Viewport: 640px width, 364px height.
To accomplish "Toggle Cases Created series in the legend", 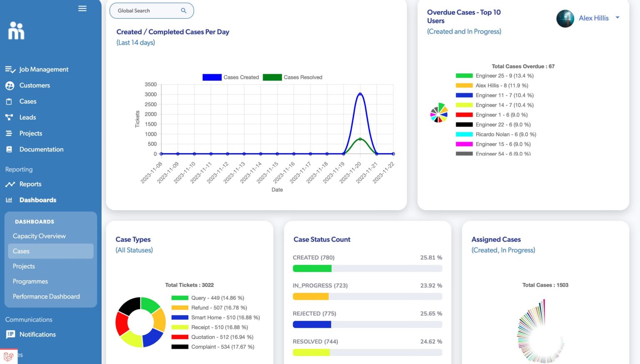I will [x=231, y=77].
